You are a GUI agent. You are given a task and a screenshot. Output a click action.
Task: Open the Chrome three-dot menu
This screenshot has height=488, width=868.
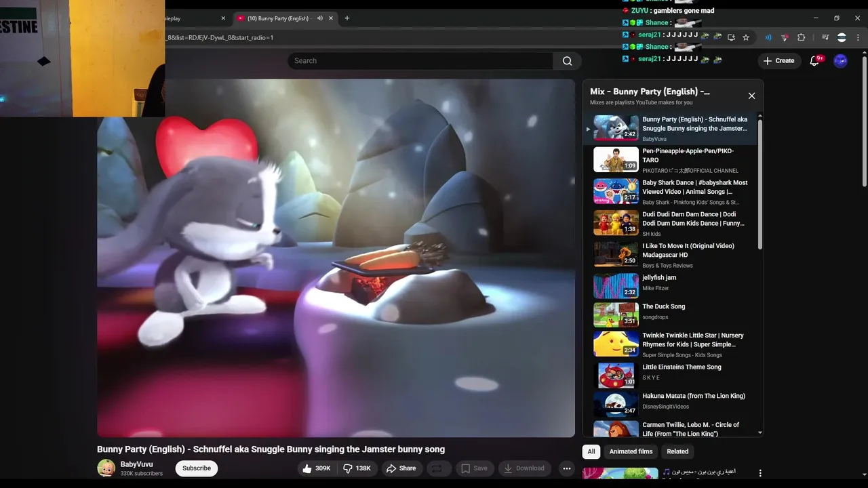click(x=858, y=37)
